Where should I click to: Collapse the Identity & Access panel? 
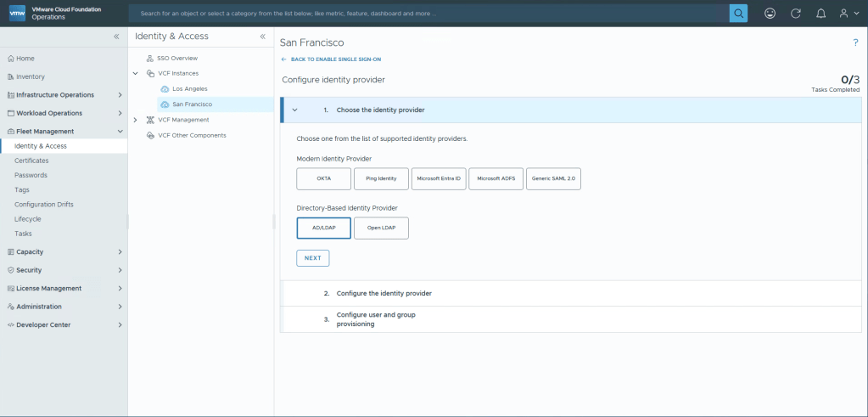(x=262, y=37)
